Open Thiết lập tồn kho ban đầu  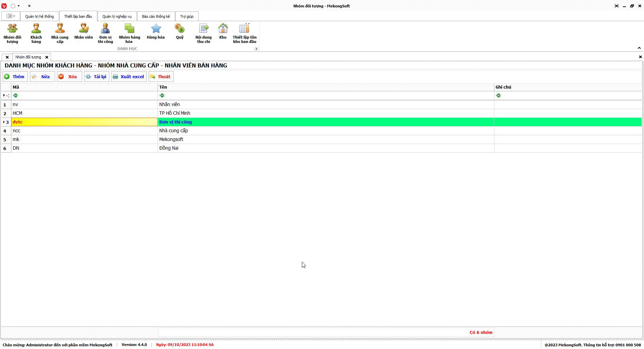pyautogui.click(x=245, y=34)
